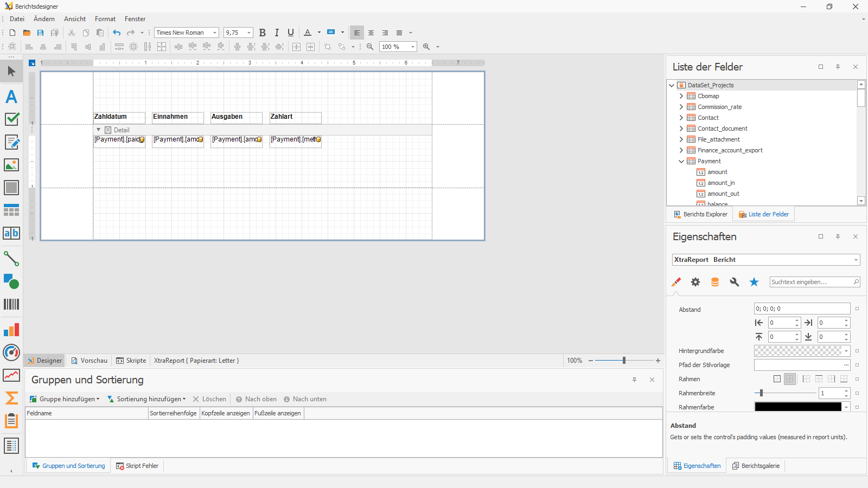Click Gruppe hinzufügen button
868x488 pixels.
click(x=65, y=399)
